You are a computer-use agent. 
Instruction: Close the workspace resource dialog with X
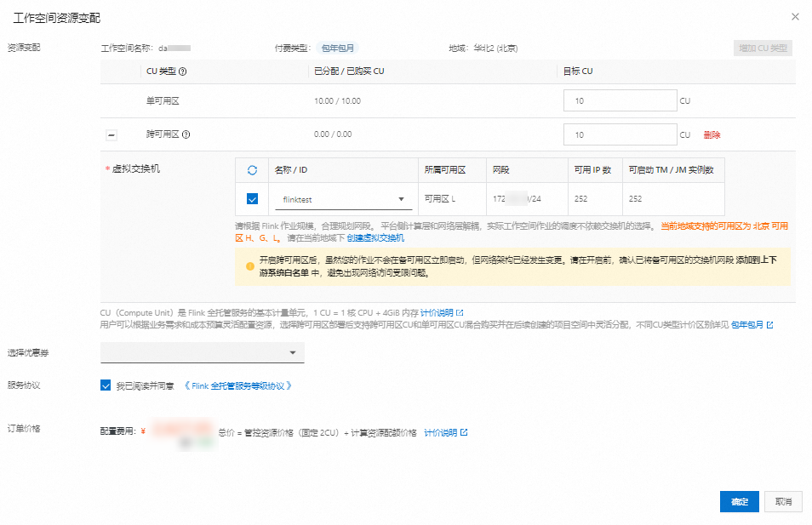(795, 16)
